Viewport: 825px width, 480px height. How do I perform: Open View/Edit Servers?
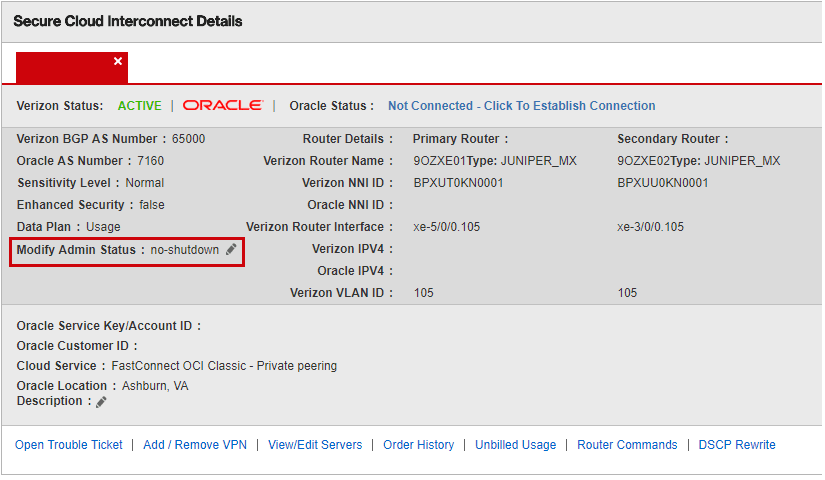315,445
